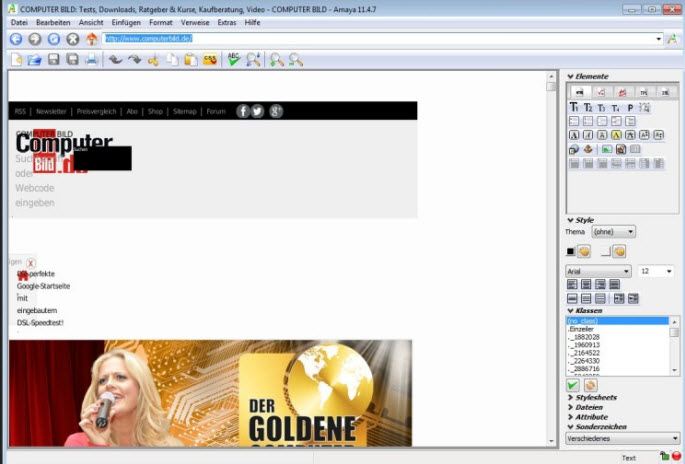This screenshot has height=464, width=685.
Task: Click the second disk icon (save all)
Action: (72, 59)
